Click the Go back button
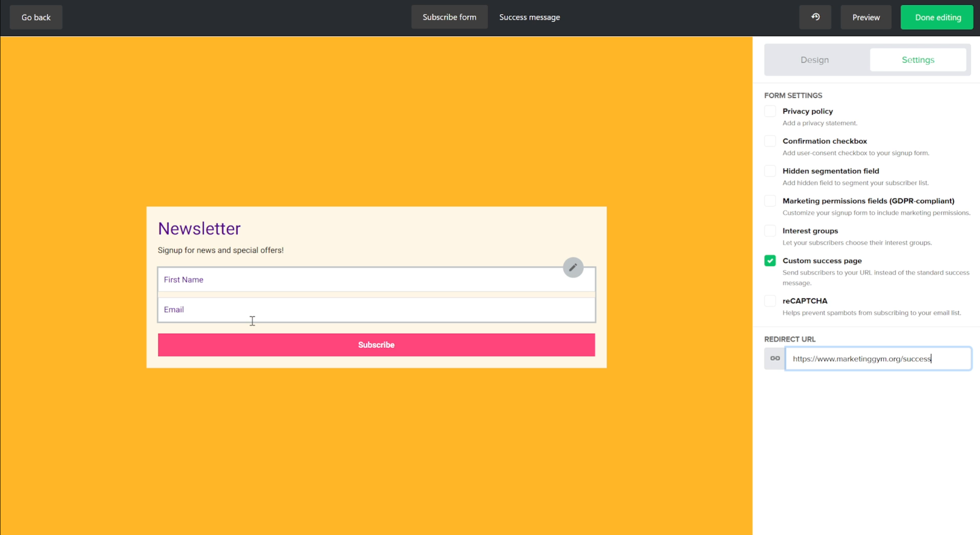The image size is (980, 535). tap(36, 17)
